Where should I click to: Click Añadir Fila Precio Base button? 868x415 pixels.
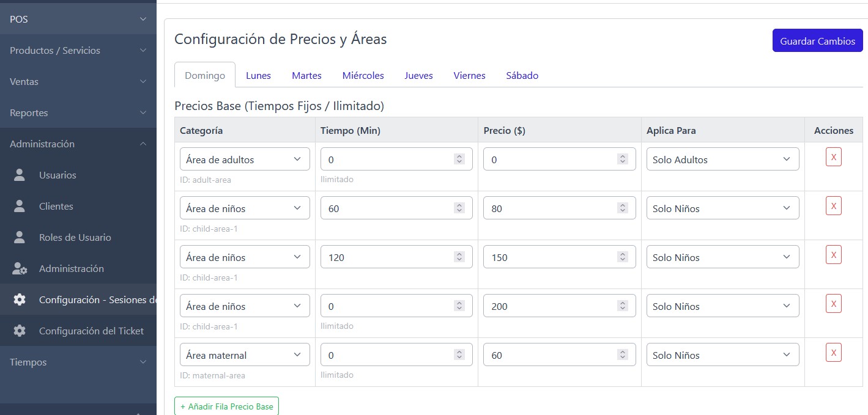pos(226,406)
